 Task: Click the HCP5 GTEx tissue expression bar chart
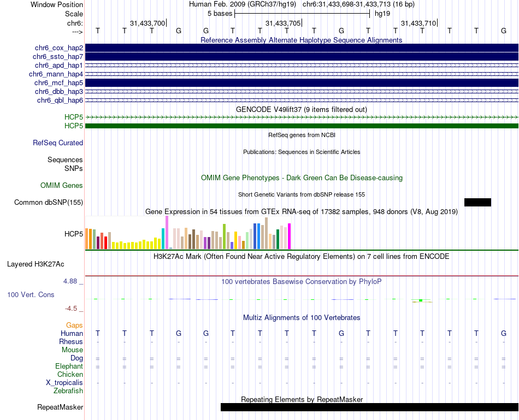pyautogui.click(x=188, y=233)
